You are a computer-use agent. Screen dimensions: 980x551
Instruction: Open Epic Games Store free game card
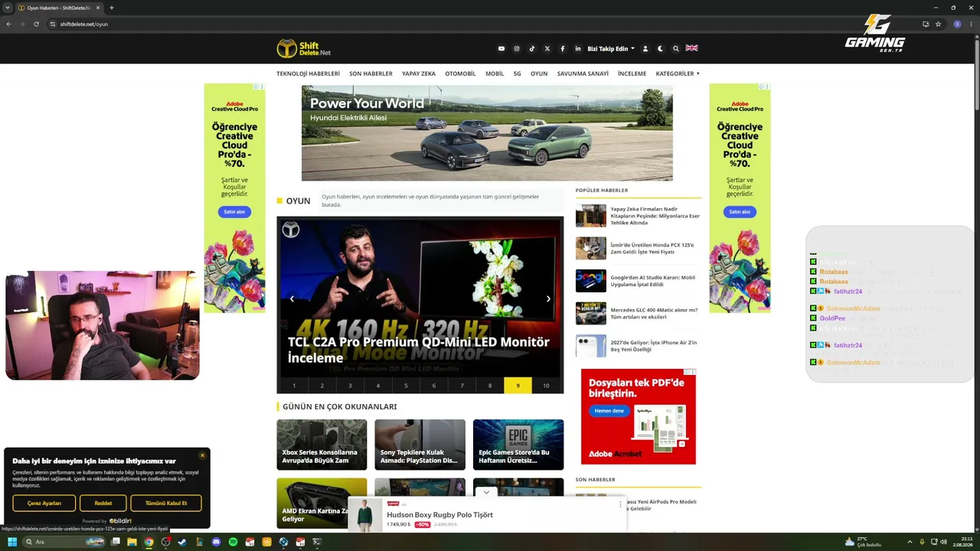pos(518,445)
